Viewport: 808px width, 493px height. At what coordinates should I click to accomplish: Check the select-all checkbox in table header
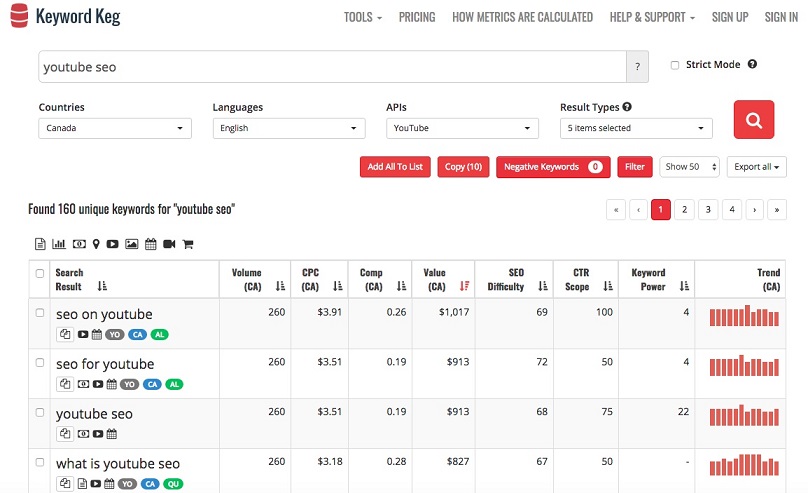pos(40,274)
